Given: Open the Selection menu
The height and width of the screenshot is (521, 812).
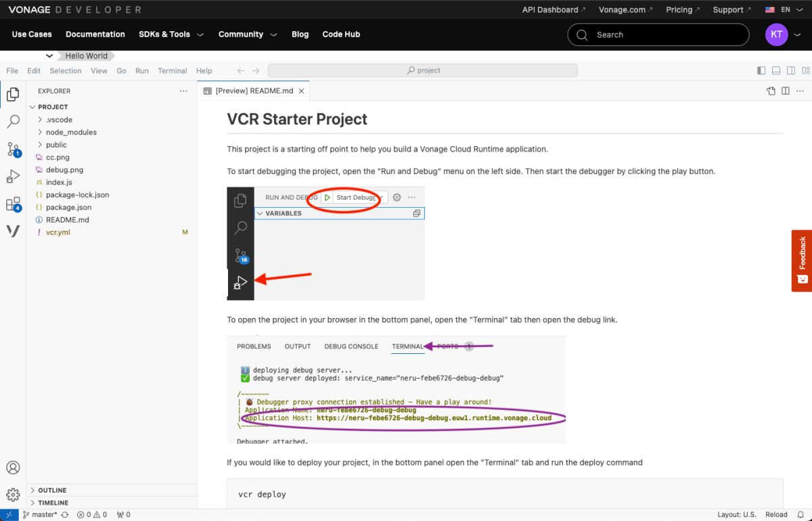Looking at the screenshot, I should point(66,70).
